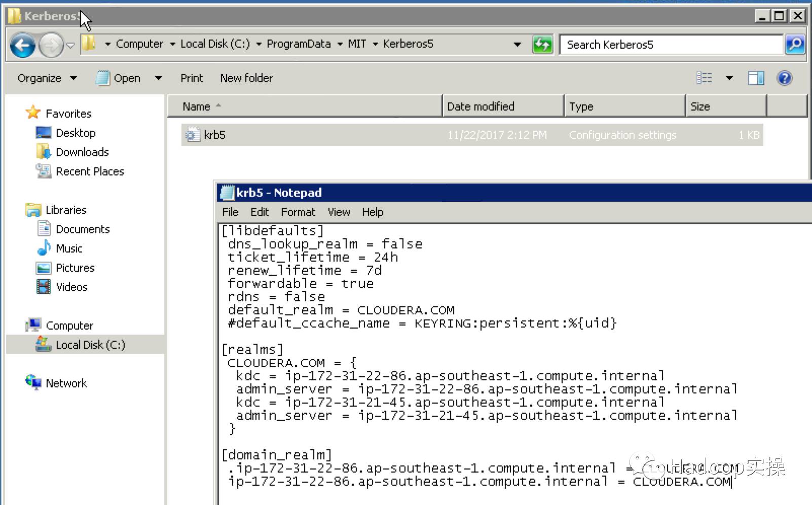Open the Help menu in Notepad

tap(373, 212)
